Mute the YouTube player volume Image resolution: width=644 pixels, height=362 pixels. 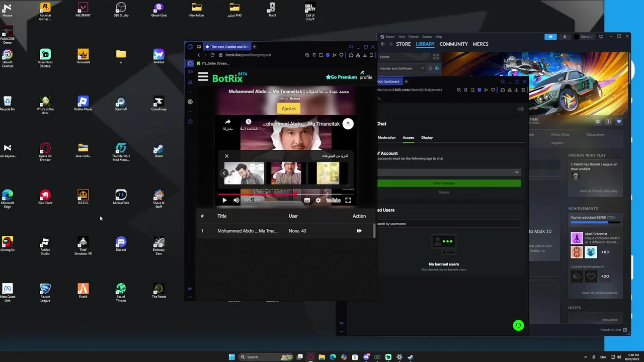pos(236,200)
